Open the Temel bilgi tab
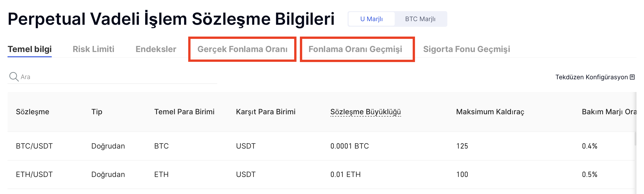The width and height of the screenshot is (644, 194). (29, 49)
